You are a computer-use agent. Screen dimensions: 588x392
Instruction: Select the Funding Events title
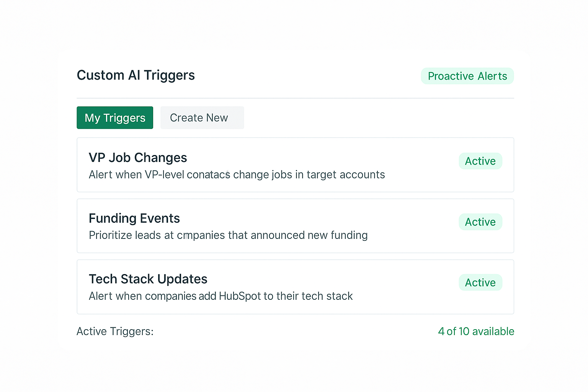(134, 219)
